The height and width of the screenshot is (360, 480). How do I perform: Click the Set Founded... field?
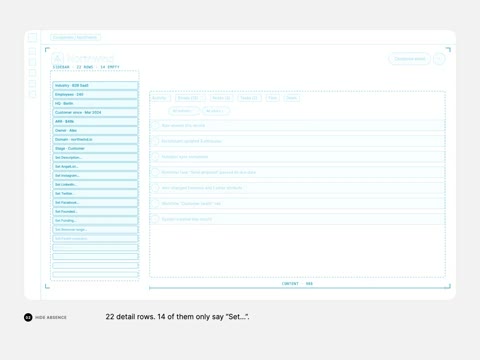95,212
